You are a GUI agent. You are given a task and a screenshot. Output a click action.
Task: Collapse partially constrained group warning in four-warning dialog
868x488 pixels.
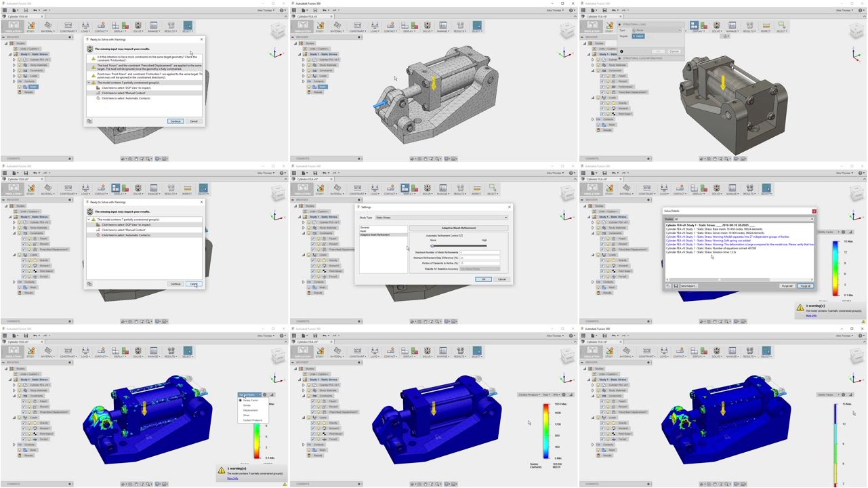(x=89, y=83)
